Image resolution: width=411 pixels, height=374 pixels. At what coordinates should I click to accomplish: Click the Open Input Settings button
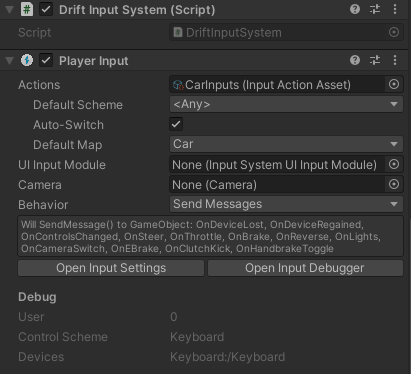coord(111,268)
